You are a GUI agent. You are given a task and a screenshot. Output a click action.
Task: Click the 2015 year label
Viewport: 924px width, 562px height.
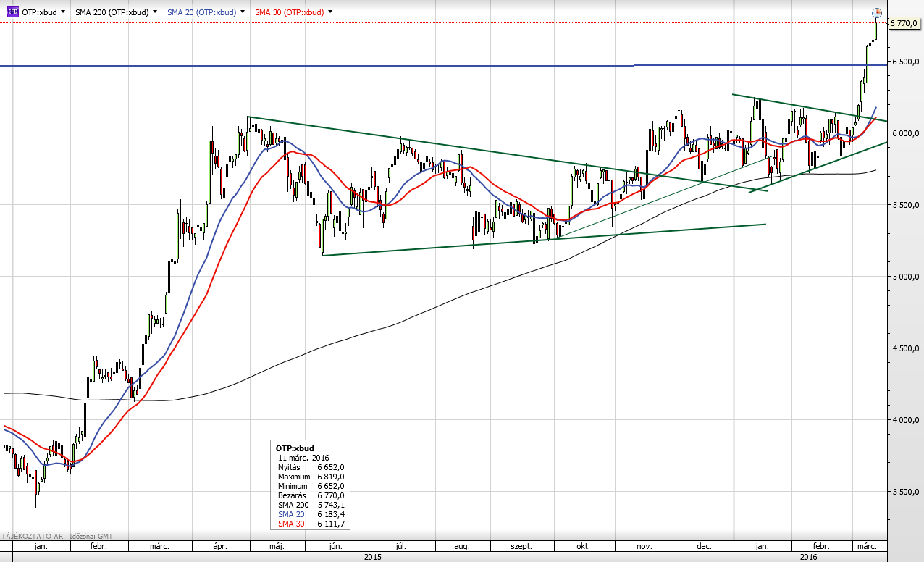pos(373,557)
